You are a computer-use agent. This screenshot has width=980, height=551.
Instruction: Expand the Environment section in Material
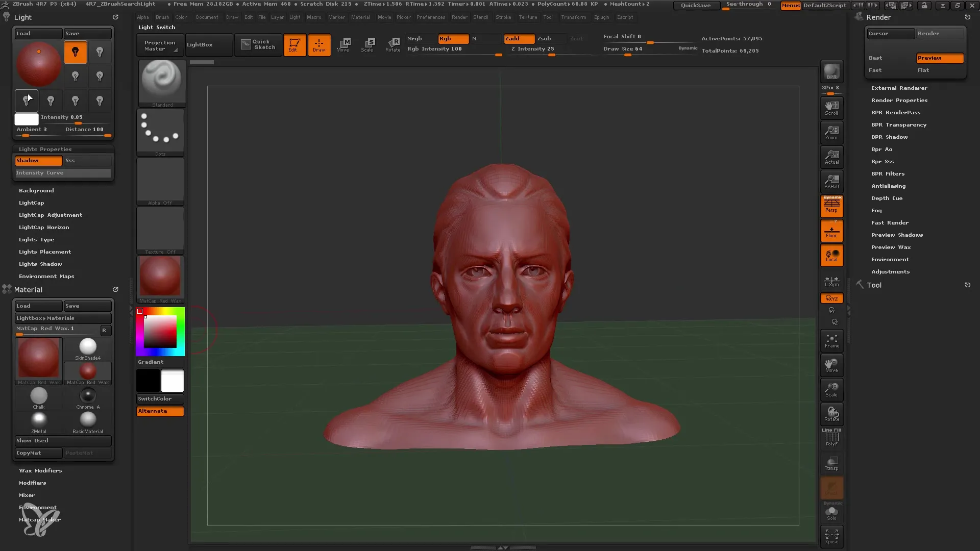coord(38,507)
